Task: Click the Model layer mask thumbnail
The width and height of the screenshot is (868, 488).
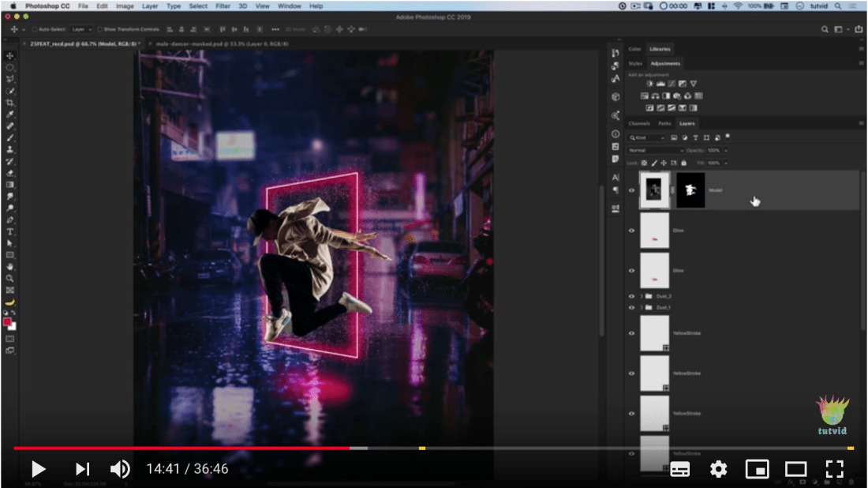Action: pyautogui.click(x=690, y=190)
